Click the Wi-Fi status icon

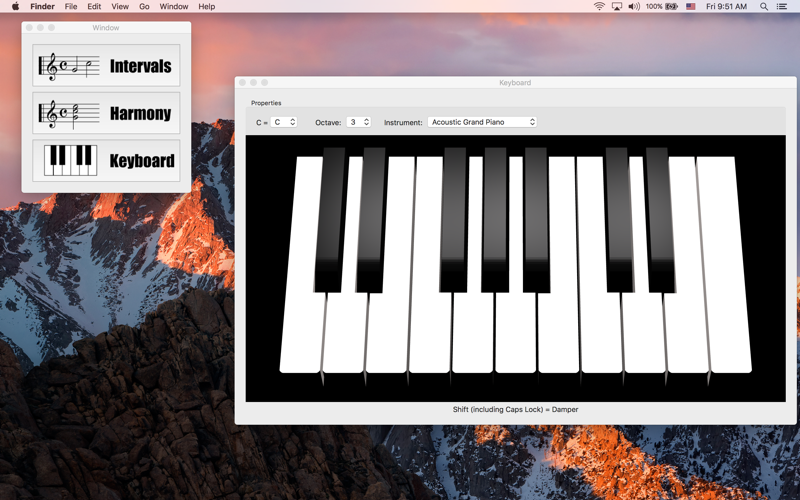pyautogui.click(x=599, y=6)
